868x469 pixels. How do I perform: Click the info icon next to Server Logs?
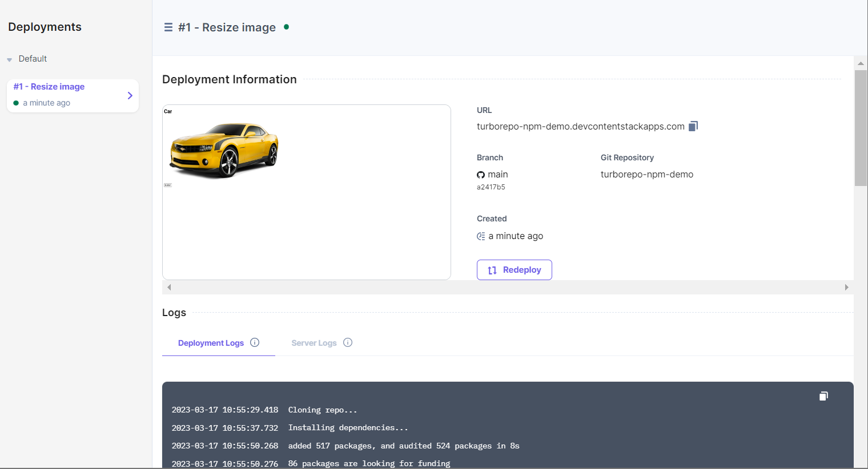click(348, 342)
